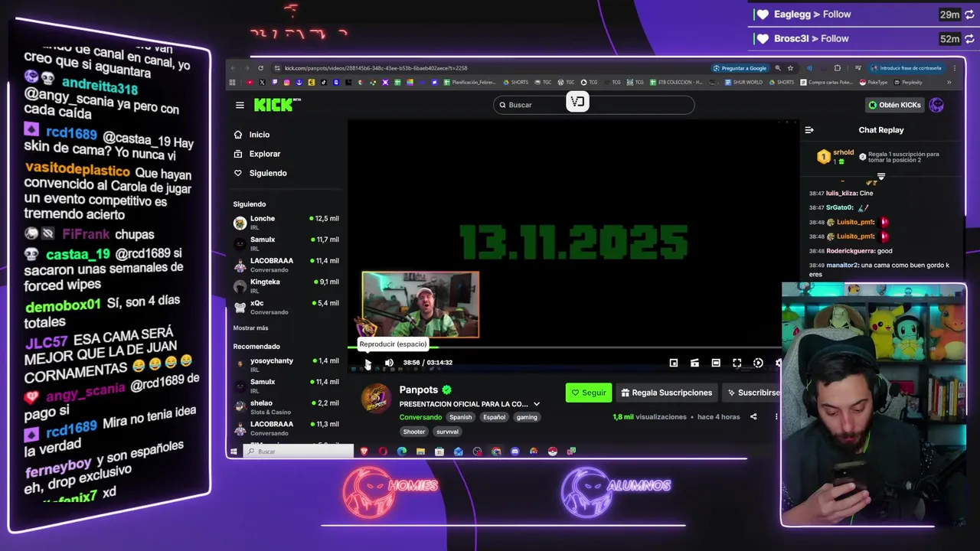Click the Preguntar a Google button
Screen dimensions: 980x551
point(740,68)
